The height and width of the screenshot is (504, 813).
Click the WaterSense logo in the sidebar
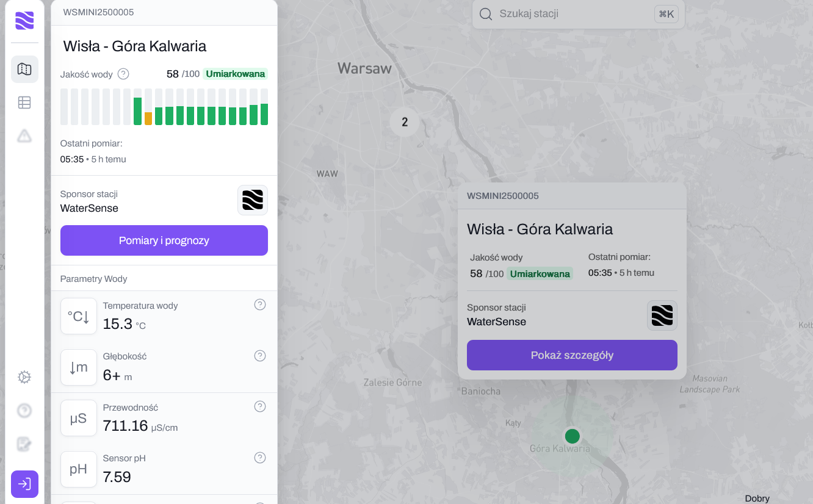[24, 21]
